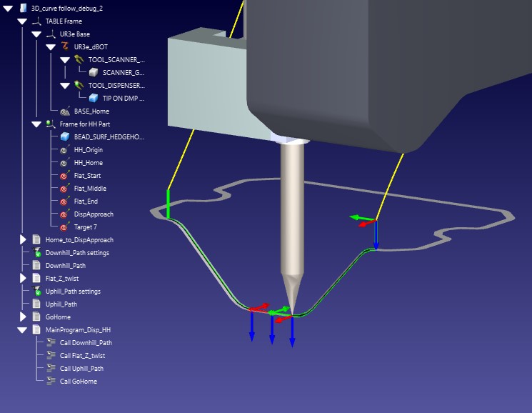Expand the Home_to_DispApproach program
Viewport: 532px width, 413px height.
point(23,240)
